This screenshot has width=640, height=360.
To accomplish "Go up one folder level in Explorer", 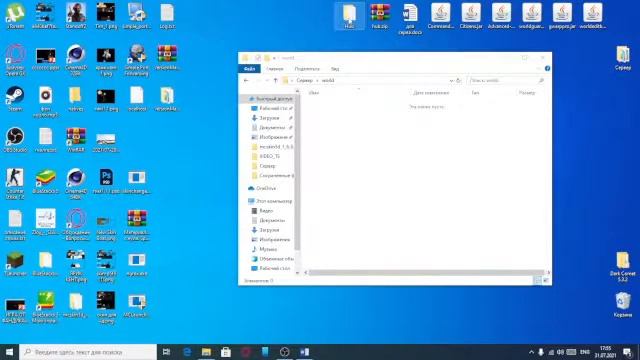I will point(276,80).
